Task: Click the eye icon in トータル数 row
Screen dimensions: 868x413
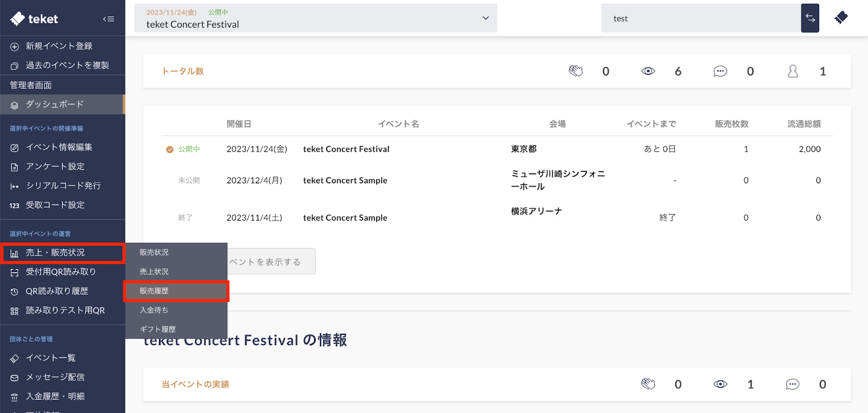Action: [x=648, y=71]
